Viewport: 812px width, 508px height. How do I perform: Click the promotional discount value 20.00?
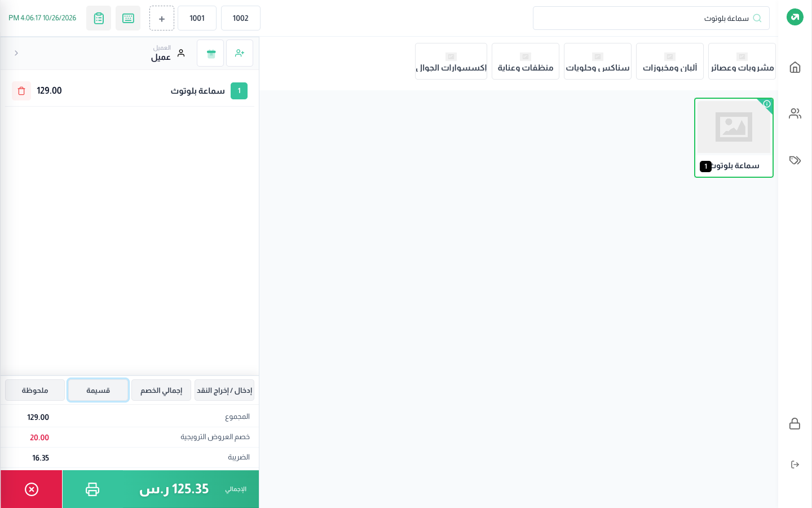tap(39, 437)
